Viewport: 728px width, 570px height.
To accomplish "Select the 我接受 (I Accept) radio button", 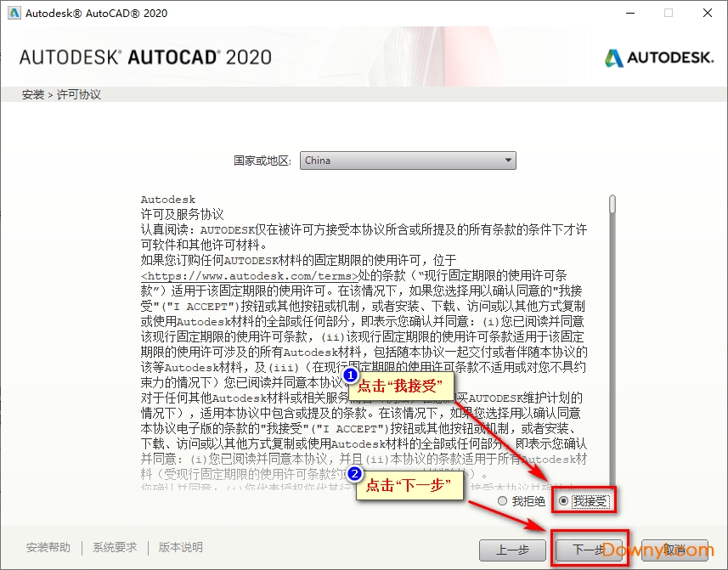I will (563, 500).
